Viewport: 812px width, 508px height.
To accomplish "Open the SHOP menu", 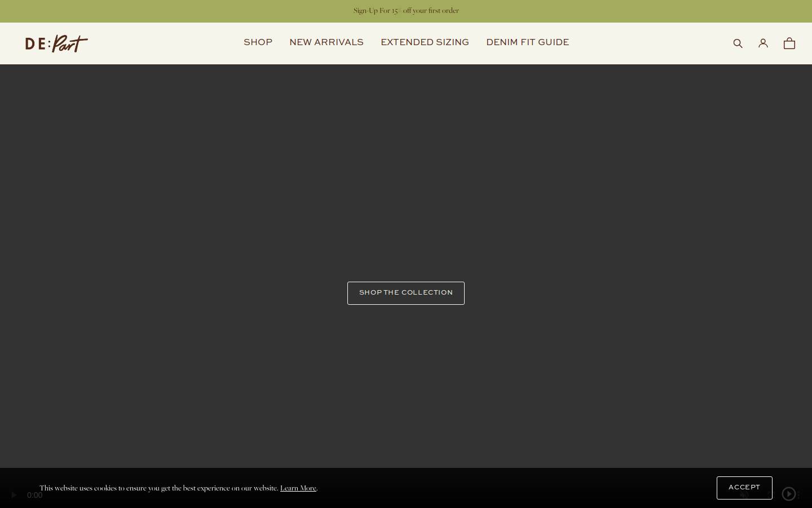I will (258, 42).
